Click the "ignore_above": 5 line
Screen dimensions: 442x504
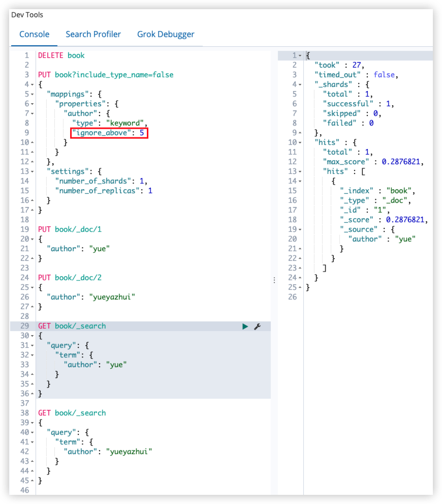click(108, 133)
